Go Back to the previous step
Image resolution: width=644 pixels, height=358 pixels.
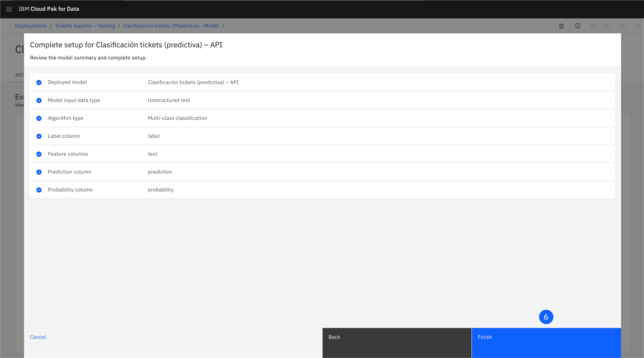(x=397, y=343)
